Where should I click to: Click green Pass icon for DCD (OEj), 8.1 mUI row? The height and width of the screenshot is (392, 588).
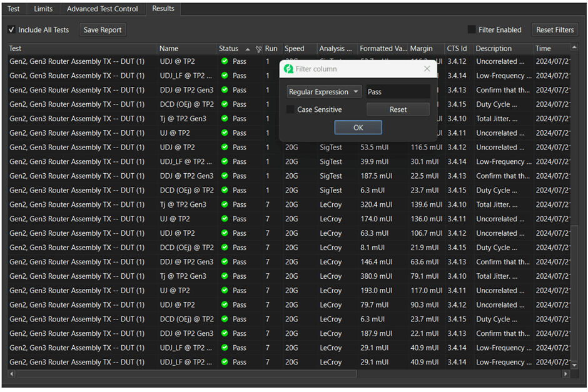[225, 248]
